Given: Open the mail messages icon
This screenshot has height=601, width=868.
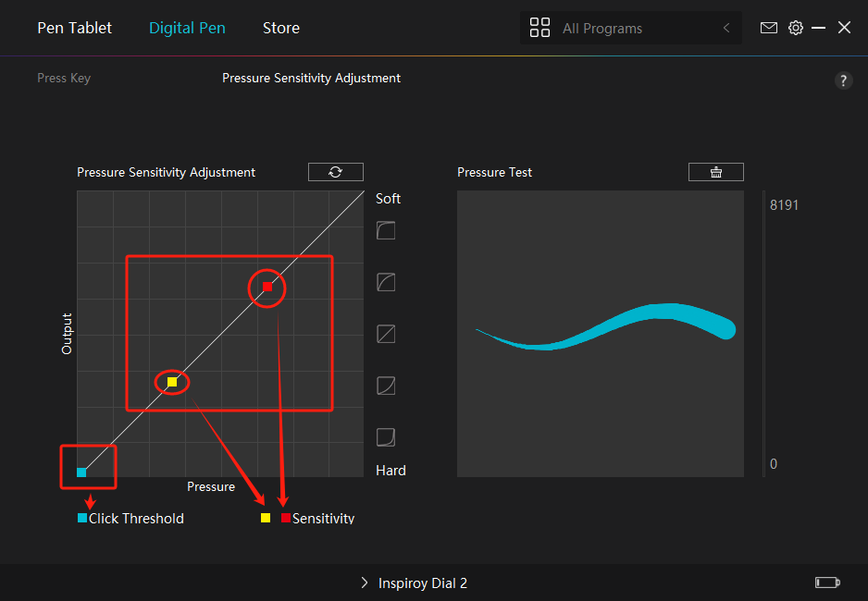Looking at the screenshot, I should click(768, 28).
